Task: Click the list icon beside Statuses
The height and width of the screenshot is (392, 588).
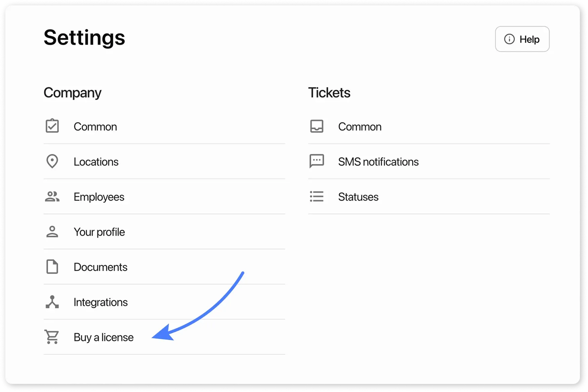Action: [317, 197]
